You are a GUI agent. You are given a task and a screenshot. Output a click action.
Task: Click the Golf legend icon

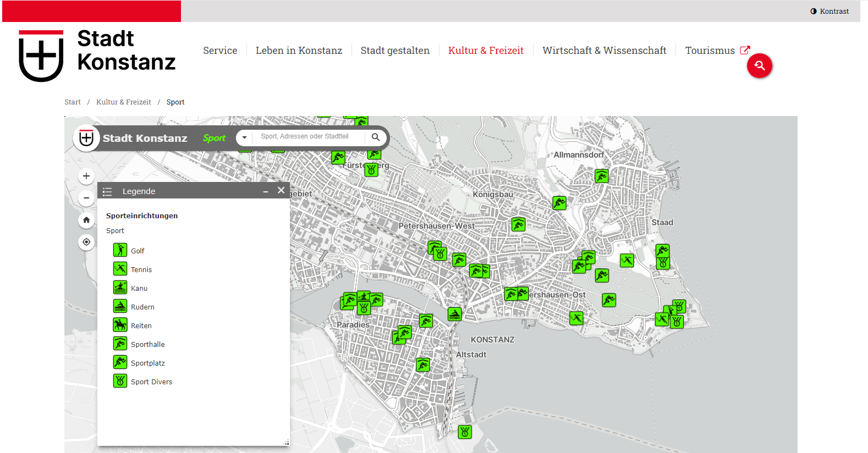click(x=120, y=250)
